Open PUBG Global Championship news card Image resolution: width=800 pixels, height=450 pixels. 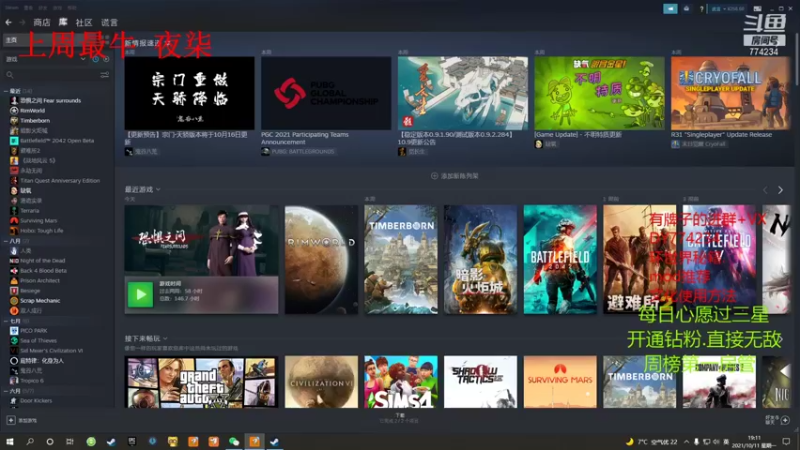click(x=326, y=93)
